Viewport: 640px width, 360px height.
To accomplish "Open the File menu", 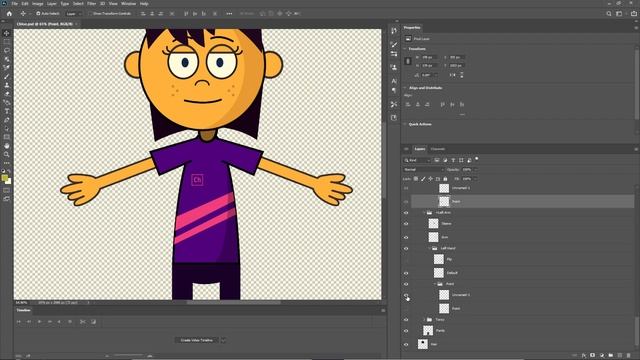I will click(14, 4).
